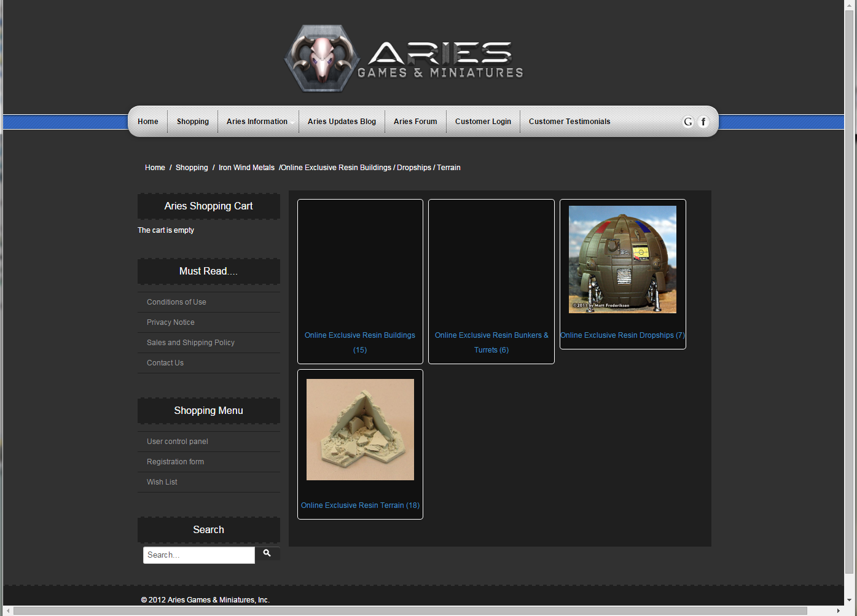
Task: Open the Facebook social icon
Action: point(703,122)
